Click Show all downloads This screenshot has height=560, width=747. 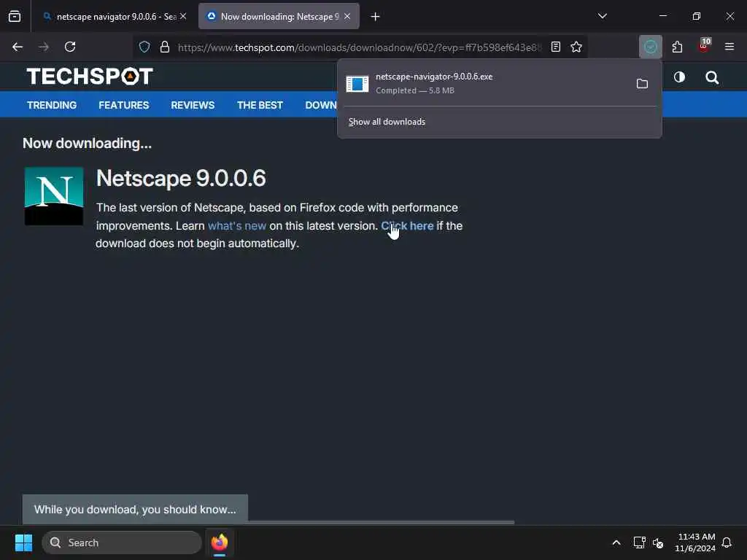(x=387, y=122)
